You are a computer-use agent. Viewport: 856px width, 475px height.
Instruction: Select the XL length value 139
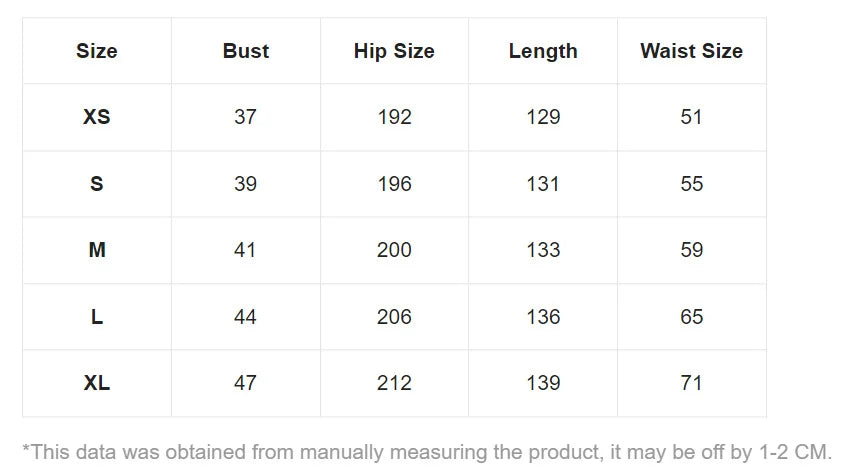pyautogui.click(x=543, y=383)
